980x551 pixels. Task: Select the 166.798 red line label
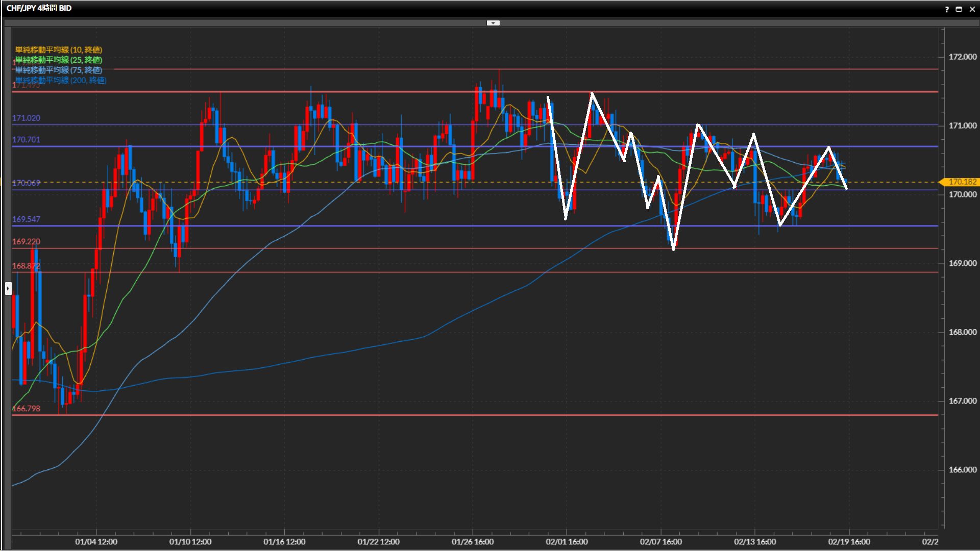coord(26,409)
